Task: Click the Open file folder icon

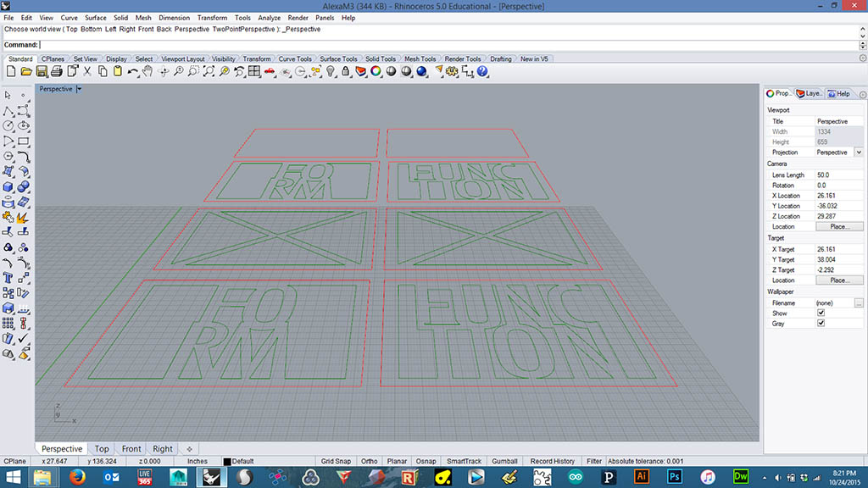Action: tap(26, 72)
